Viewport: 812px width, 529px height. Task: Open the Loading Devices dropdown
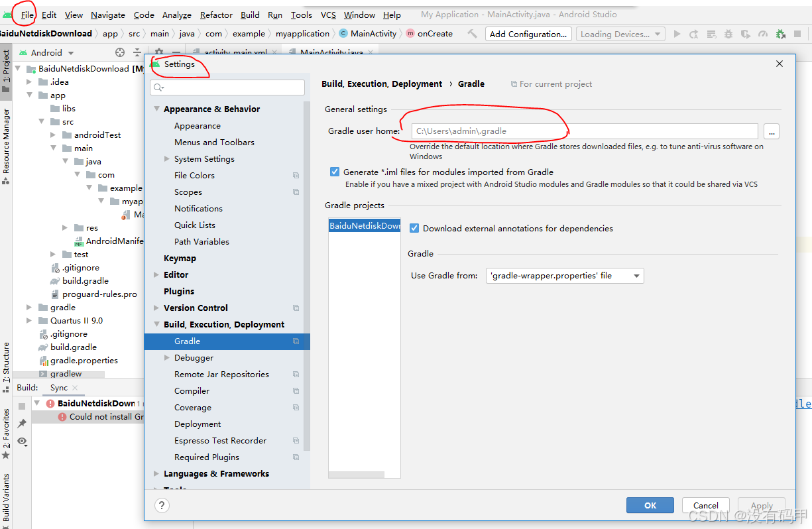[x=620, y=34]
